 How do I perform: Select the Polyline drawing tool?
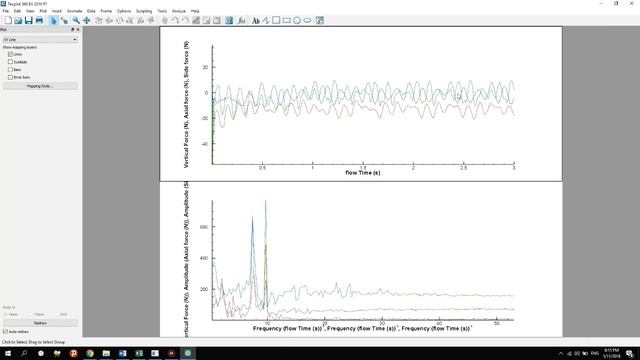(266, 20)
